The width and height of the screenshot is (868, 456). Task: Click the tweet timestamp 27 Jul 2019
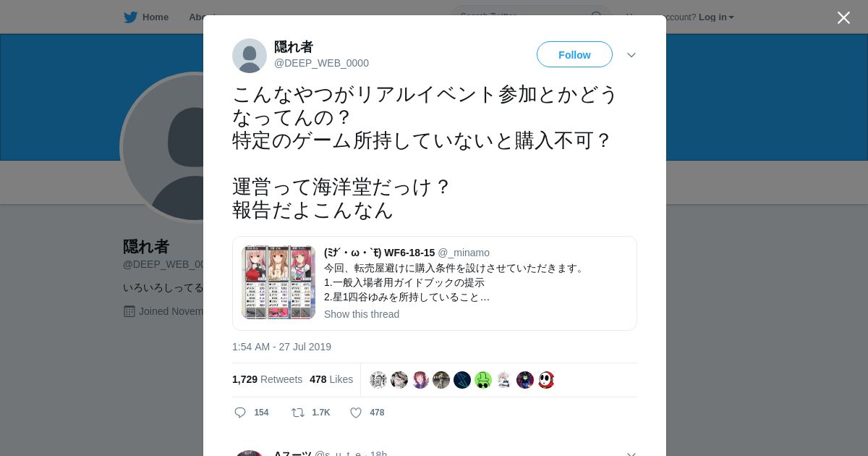(x=281, y=347)
